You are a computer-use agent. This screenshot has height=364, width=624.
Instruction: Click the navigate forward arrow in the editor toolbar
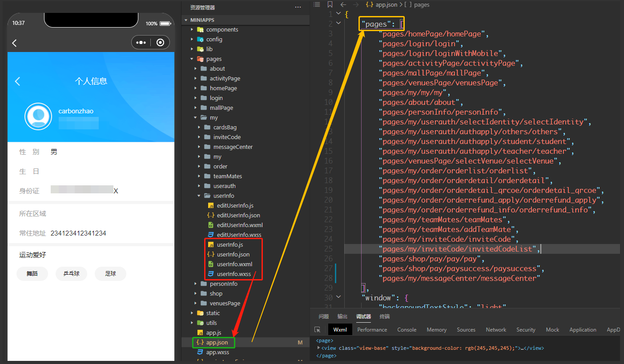click(355, 4)
